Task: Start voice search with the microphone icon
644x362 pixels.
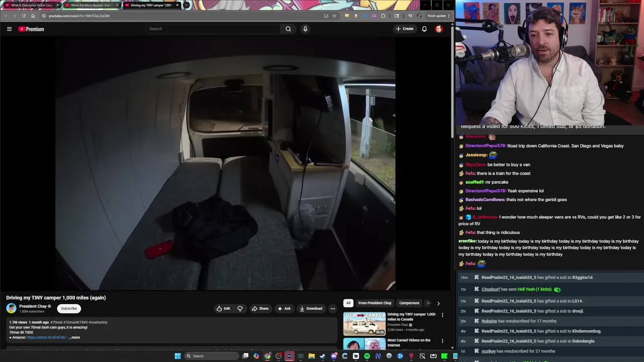Action: coord(305,29)
